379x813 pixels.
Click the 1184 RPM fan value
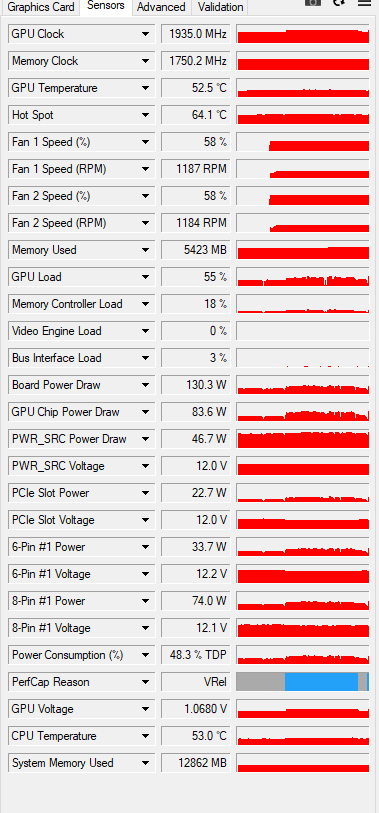tap(195, 223)
